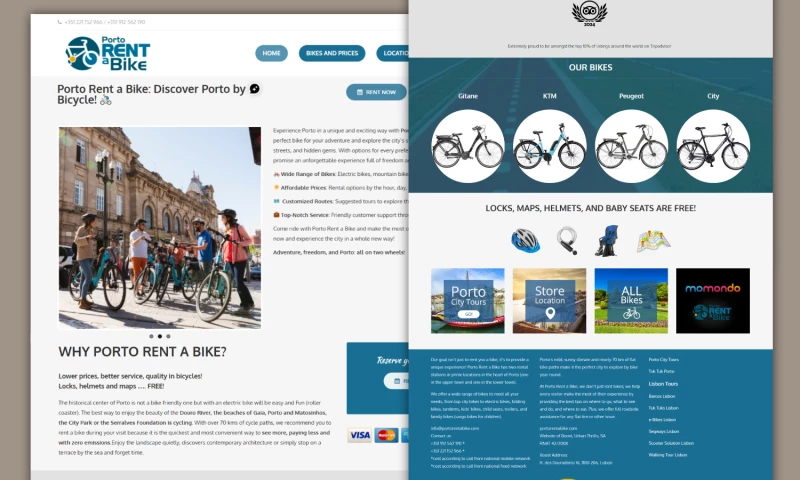Click the info@portorentabike.com email link
This screenshot has height=480, width=800.
[x=455, y=428]
